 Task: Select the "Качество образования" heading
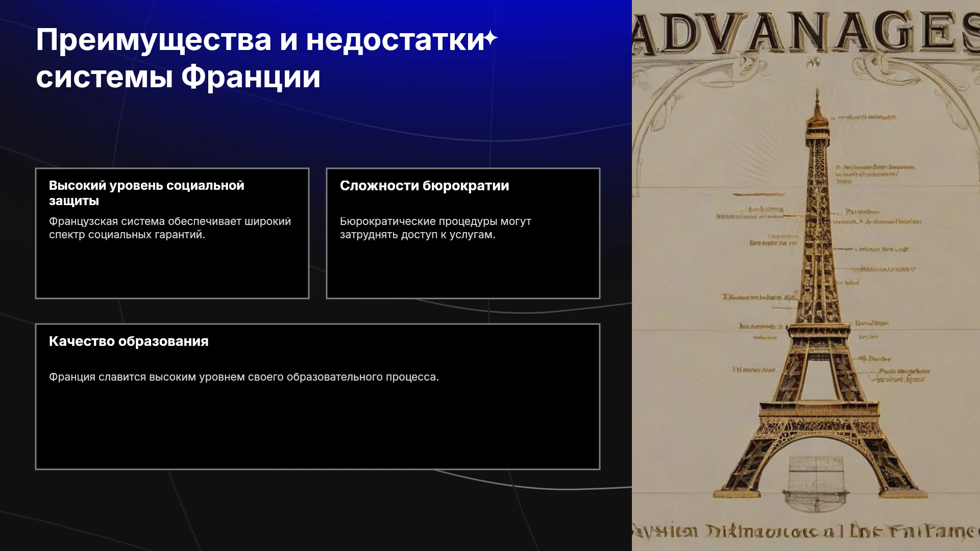click(129, 341)
